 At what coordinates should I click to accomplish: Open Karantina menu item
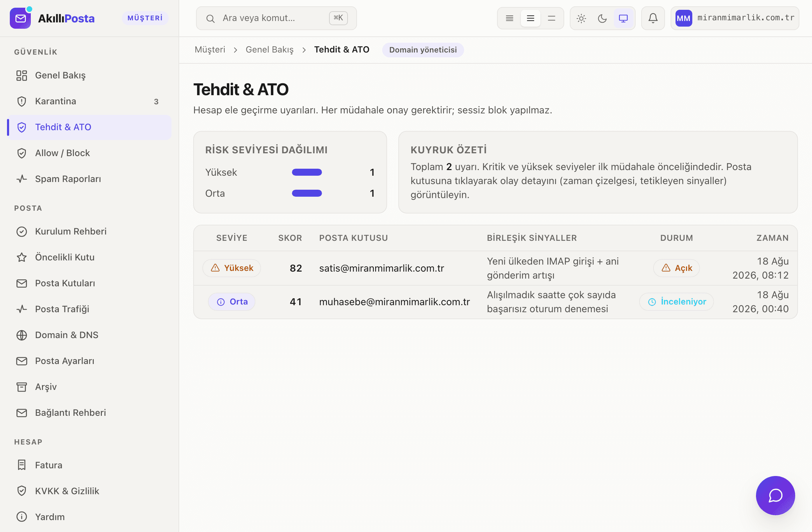(x=89, y=101)
